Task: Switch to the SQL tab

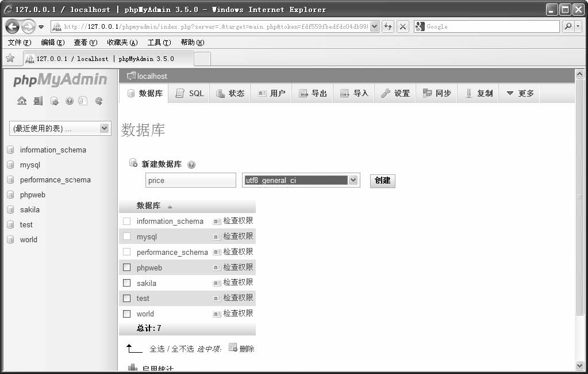Action: click(x=190, y=93)
